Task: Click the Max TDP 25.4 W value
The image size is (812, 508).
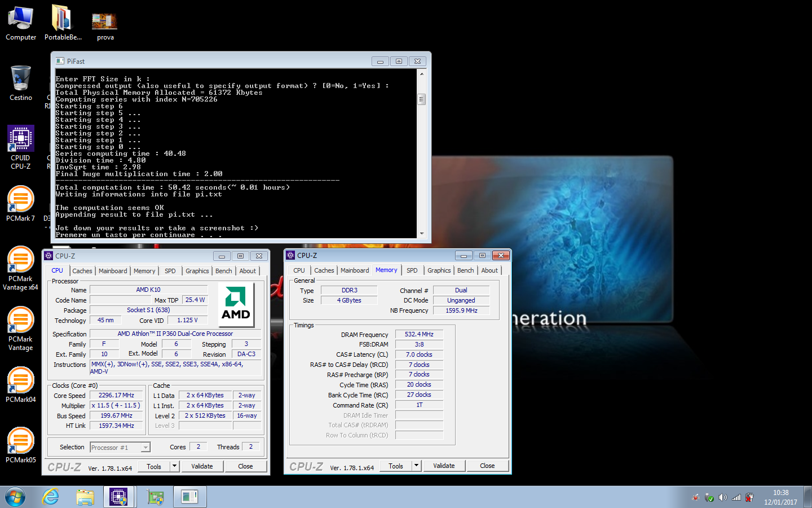Action: (195, 300)
